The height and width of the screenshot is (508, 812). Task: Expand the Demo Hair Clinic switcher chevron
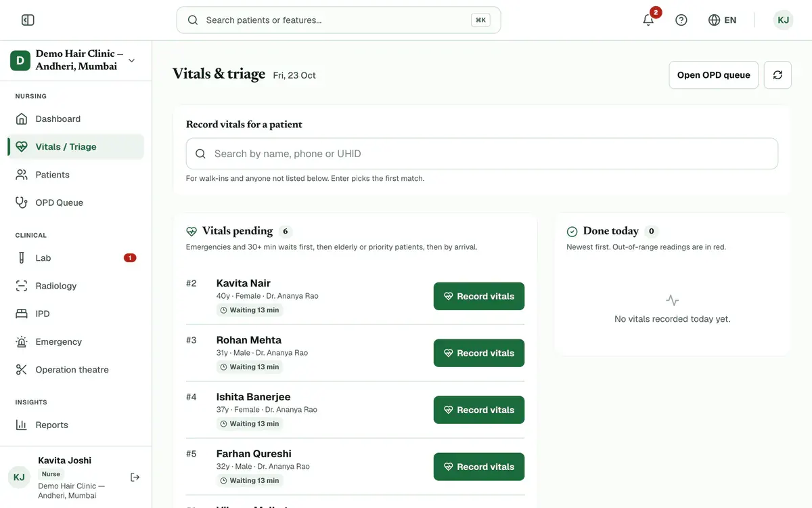[131, 60]
